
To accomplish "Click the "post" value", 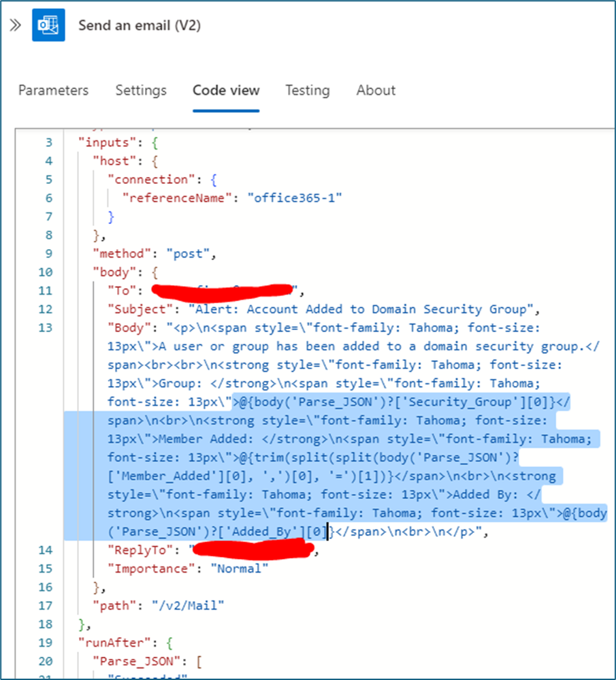I will pyautogui.click(x=189, y=254).
